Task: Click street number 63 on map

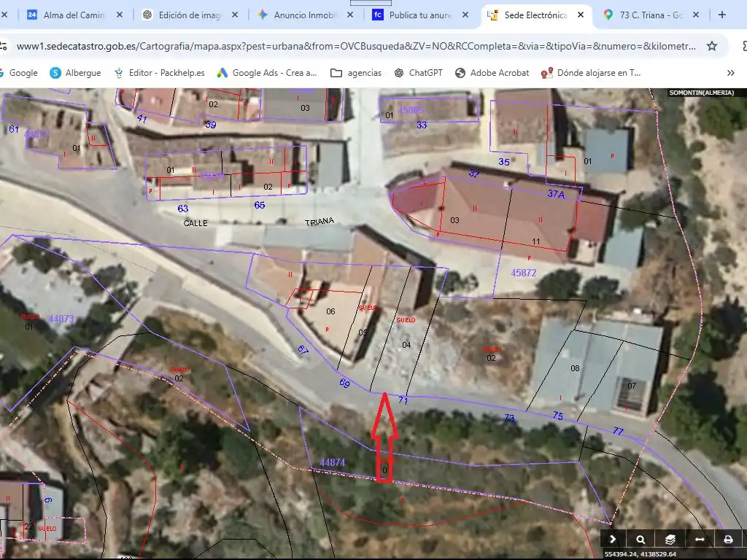Action: (x=183, y=209)
